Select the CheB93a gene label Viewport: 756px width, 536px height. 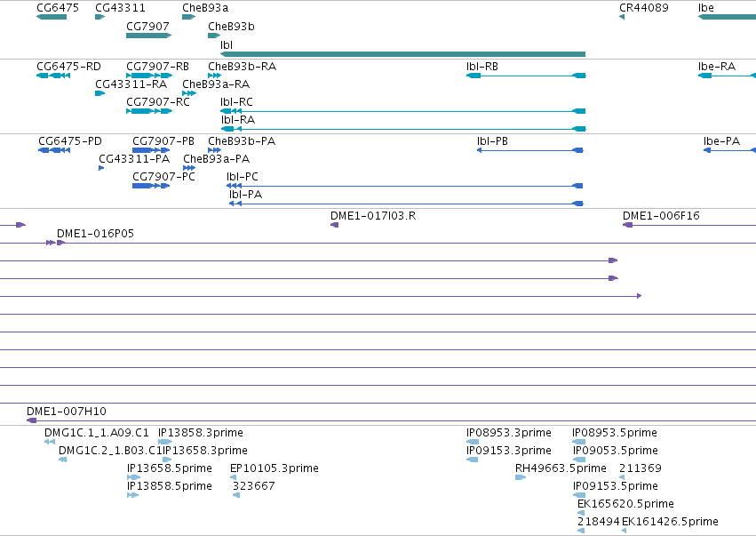pos(205,8)
